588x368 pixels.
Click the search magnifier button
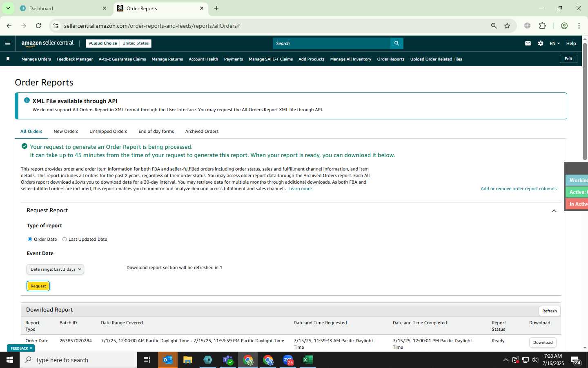[396, 43]
